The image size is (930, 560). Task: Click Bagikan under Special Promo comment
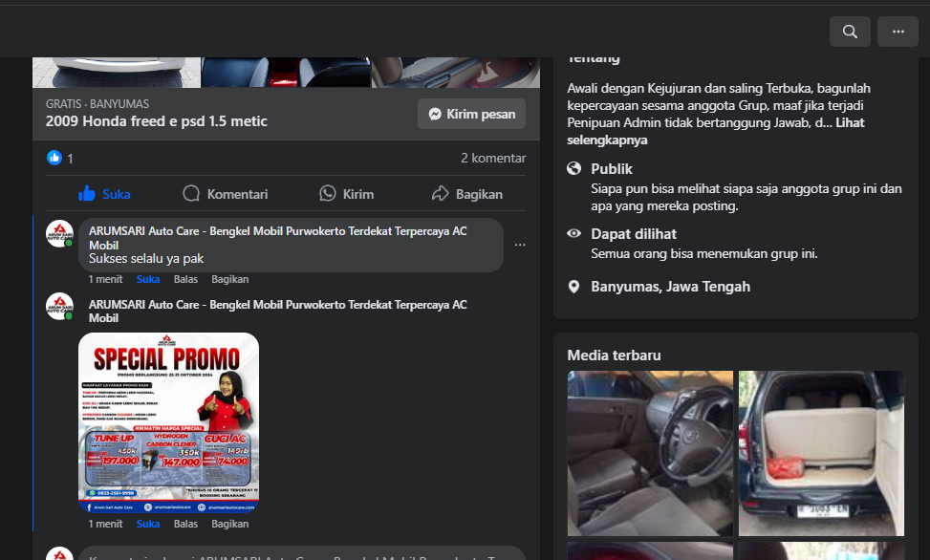[x=230, y=524]
